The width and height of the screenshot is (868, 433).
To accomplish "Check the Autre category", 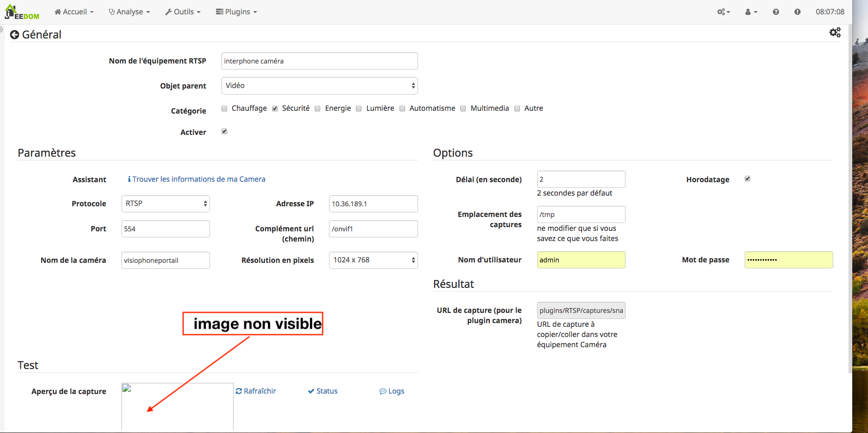I will point(517,108).
